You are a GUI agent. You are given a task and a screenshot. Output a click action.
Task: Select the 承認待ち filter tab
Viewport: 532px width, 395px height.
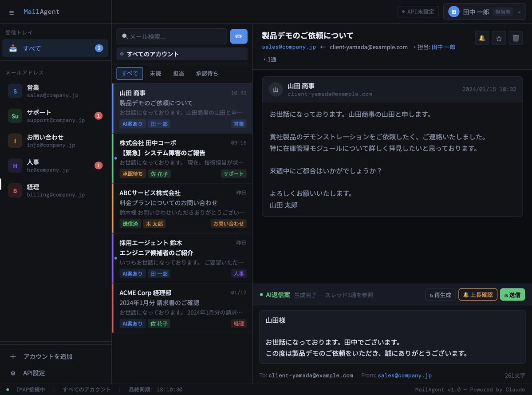pyautogui.click(x=207, y=73)
